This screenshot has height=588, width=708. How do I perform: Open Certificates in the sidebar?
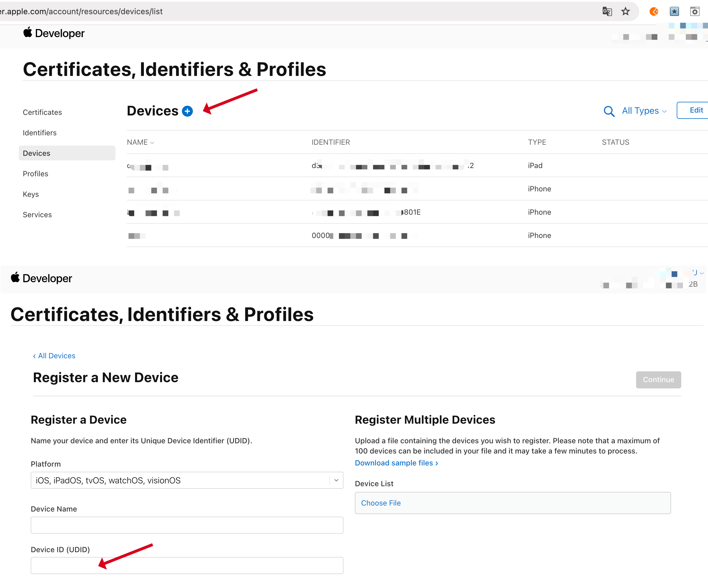click(42, 112)
